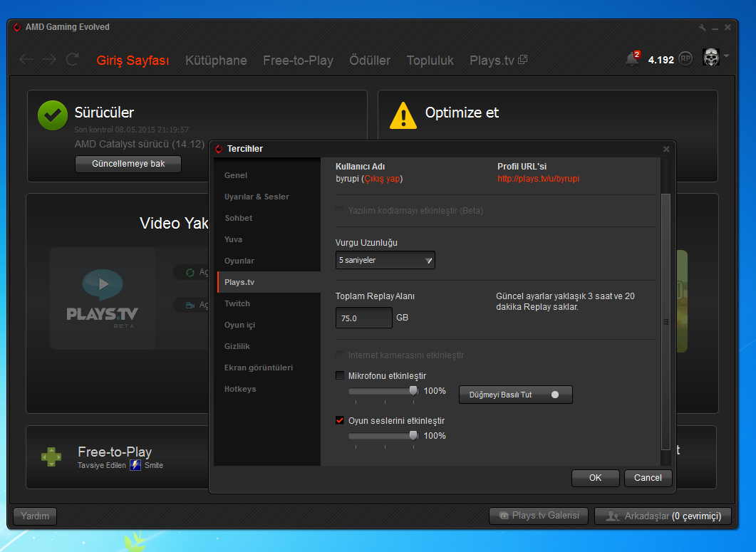Click the Çıkış yap logout link
Screen dimensions: 756x552
382,179
